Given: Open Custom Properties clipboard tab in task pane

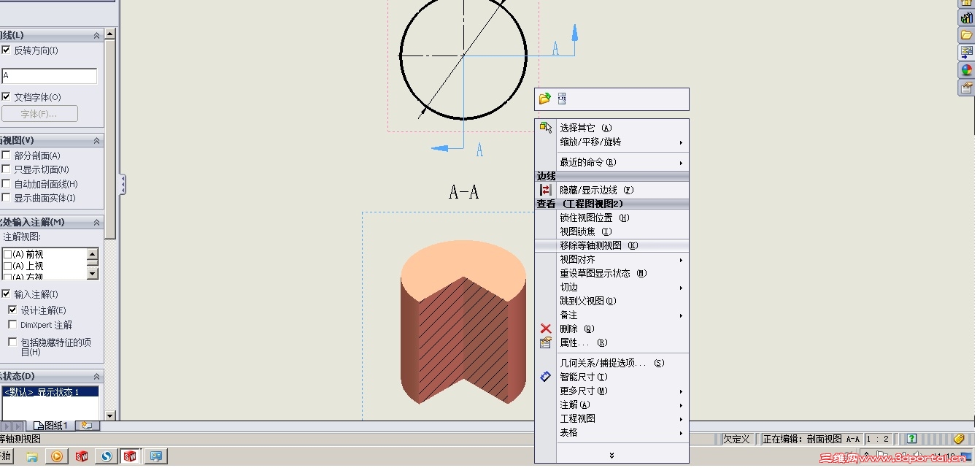Looking at the screenshot, I should point(966,88).
